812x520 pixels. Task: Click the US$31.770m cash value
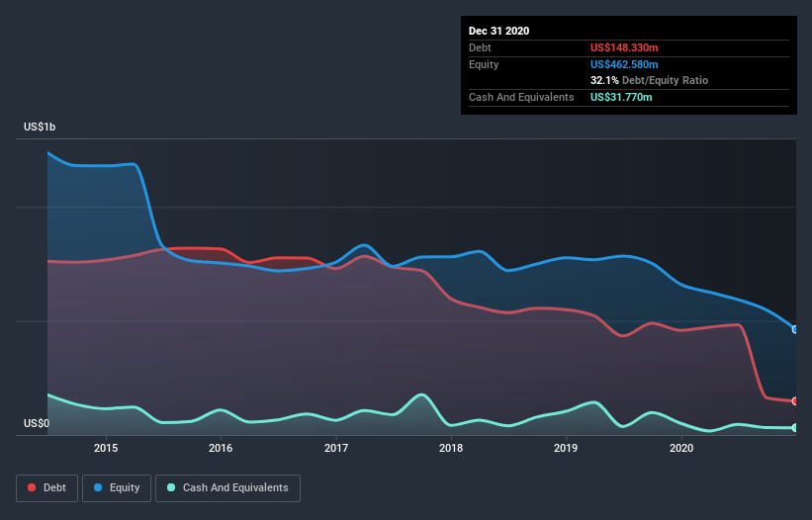coord(621,97)
